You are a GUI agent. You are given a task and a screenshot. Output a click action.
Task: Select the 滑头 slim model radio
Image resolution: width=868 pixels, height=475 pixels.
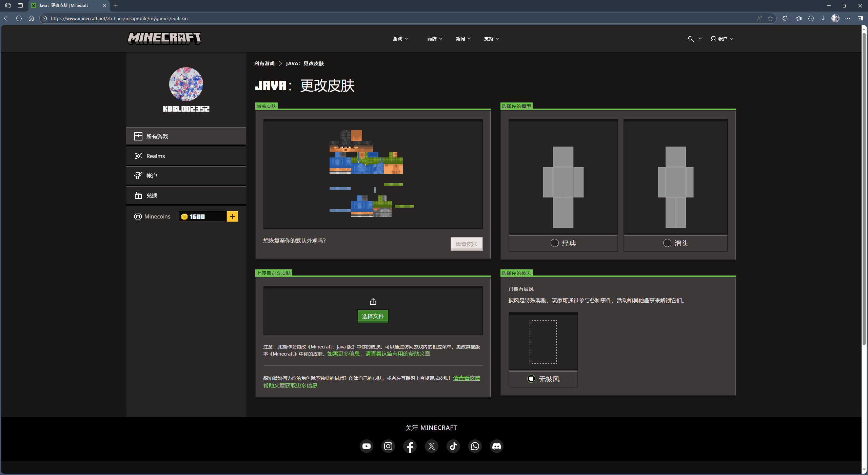(x=667, y=243)
